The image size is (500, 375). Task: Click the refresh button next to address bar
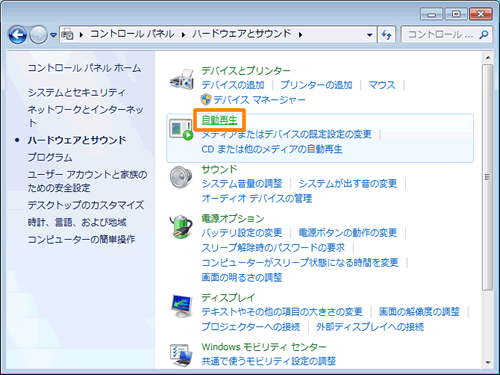coord(387,35)
